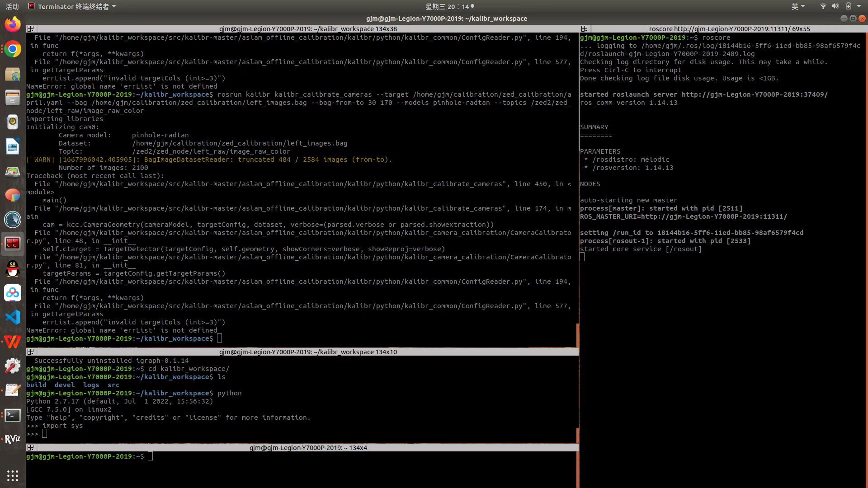This screenshot has width=868, height=488.
Task: Click group icon of 134x38 kalibr terminal
Action: (x=30, y=29)
